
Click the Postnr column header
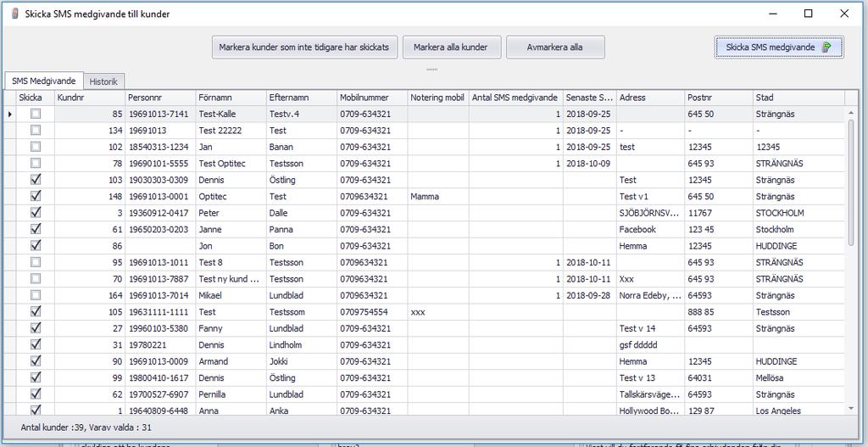[x=719, y=98]
